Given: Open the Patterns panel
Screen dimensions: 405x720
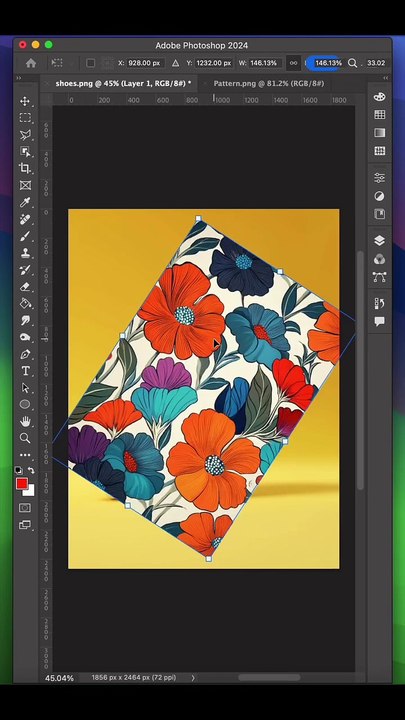Looking at the screenshot, I should click(379, 151).
